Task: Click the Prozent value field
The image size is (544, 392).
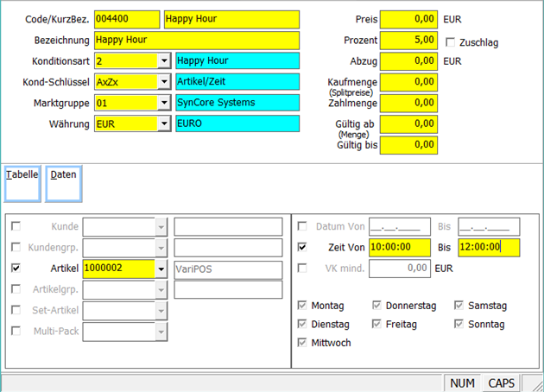Action: pyautogui.click(x=409, y=40)
